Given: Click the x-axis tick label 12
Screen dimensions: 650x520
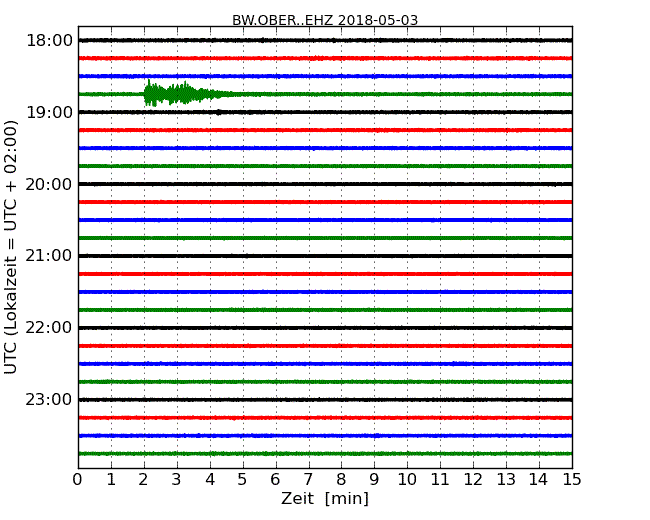Looking at the screenshot, I should click(473, 480).
